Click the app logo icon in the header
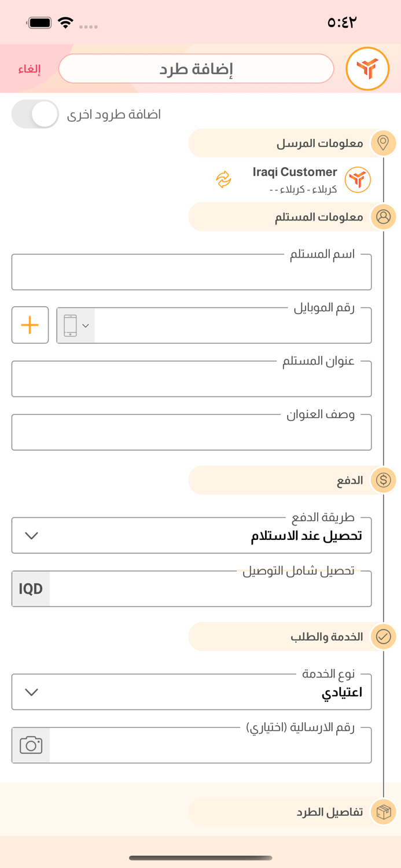The image size is (401, 868). point(368,68)
